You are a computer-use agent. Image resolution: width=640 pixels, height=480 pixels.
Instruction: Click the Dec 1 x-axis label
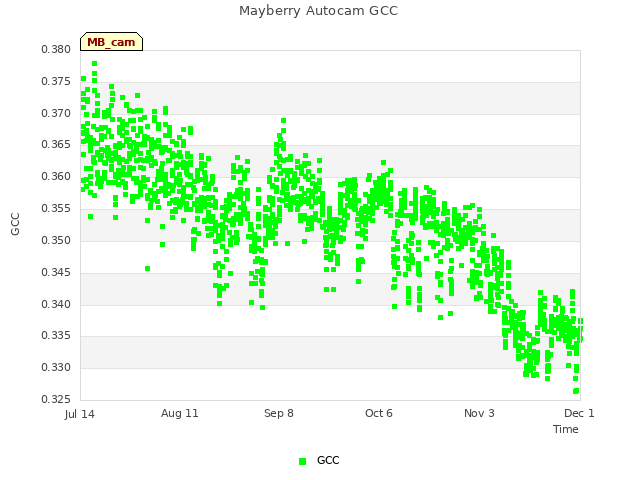[579, 413]
